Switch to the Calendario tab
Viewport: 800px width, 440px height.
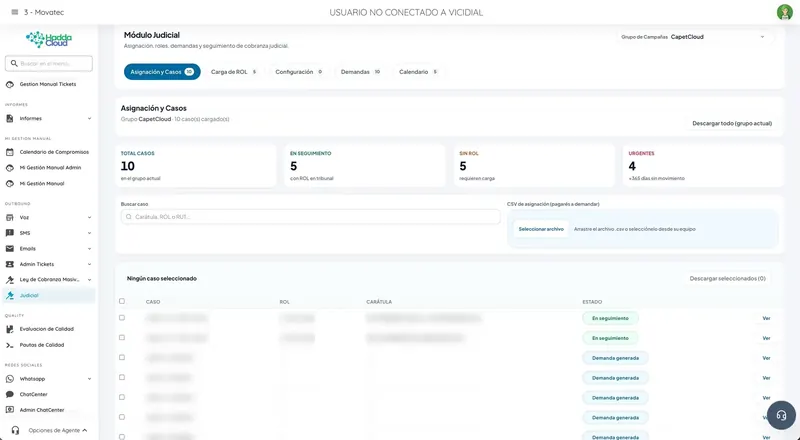(418, 72)
